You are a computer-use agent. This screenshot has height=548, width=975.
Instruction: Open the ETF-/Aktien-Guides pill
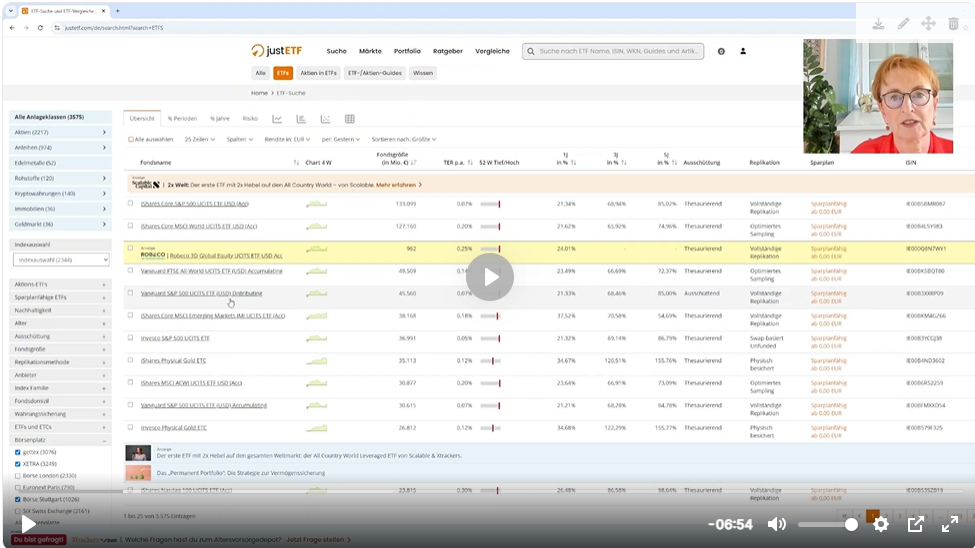(375, 73)
